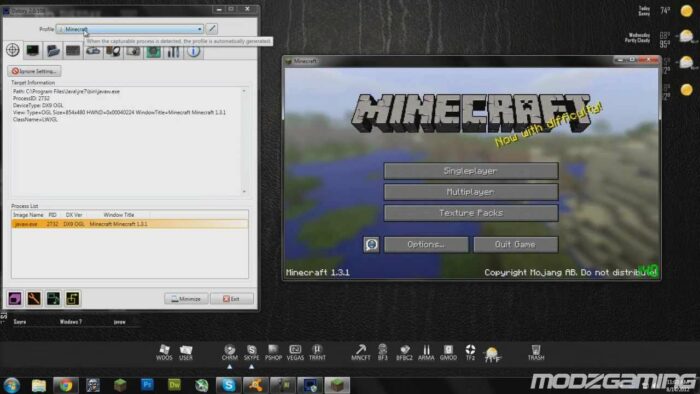The image size is (700, 394).
Task: Launch the BF3 dock shortcut
Action: coord(383,352)
